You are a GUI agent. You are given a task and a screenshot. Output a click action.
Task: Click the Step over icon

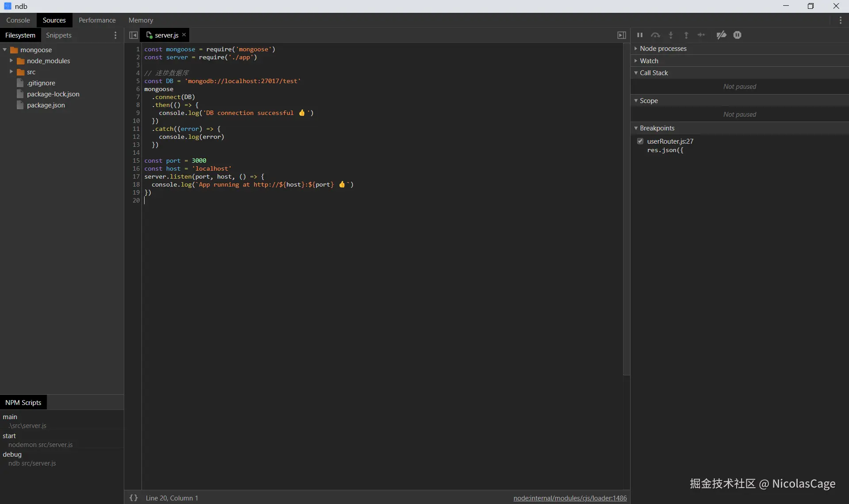pos(655,35)
